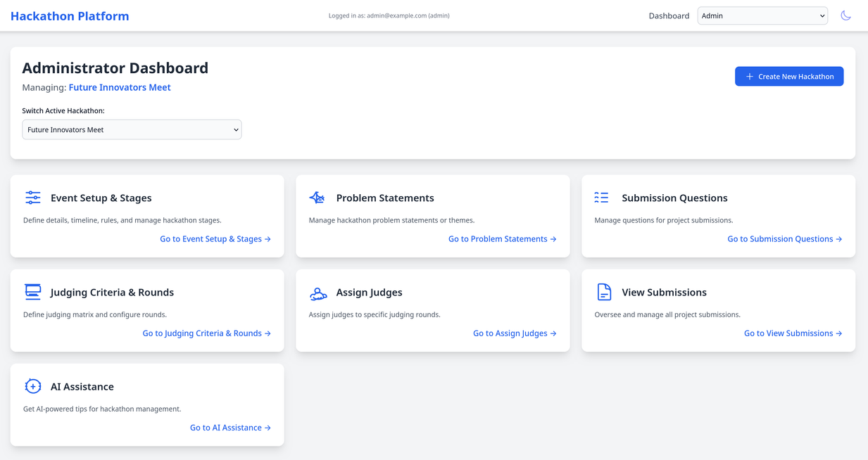
Task: Toggle dark mode with the moon icon
Action: tap(845, 15)
